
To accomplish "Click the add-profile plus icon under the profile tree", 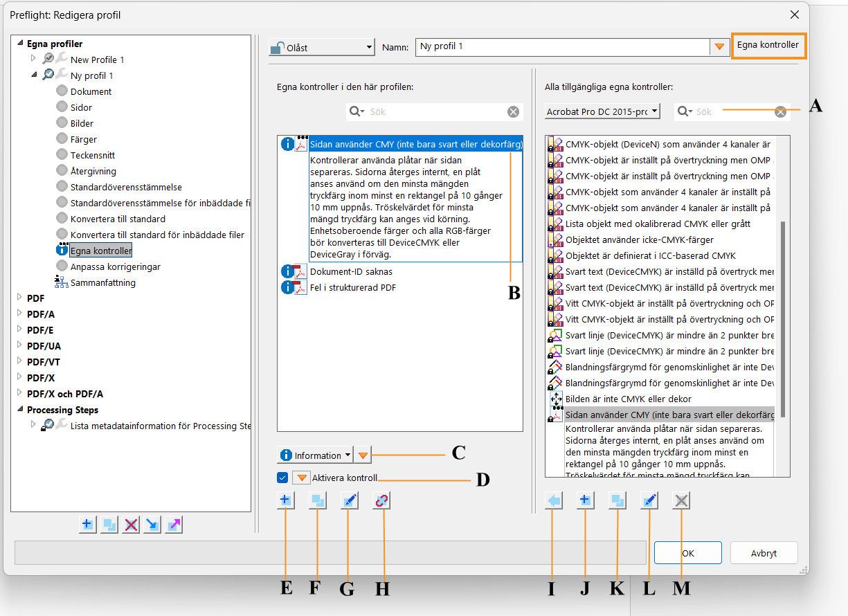I will pyautogui.click(x=87, y=525).
